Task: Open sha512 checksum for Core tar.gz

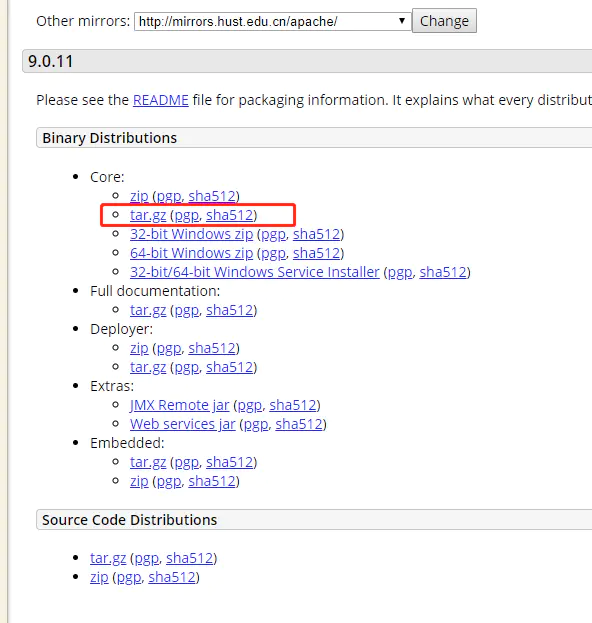Action: click(x=230, y=215)
